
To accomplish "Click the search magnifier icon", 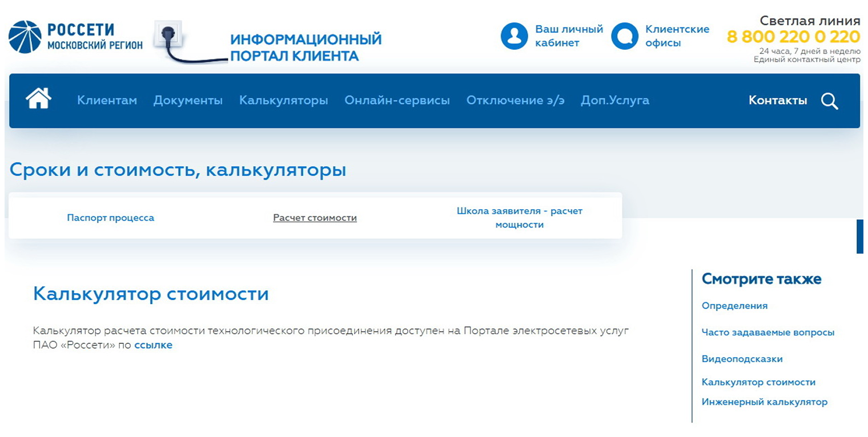I will [x=830, y=101].
